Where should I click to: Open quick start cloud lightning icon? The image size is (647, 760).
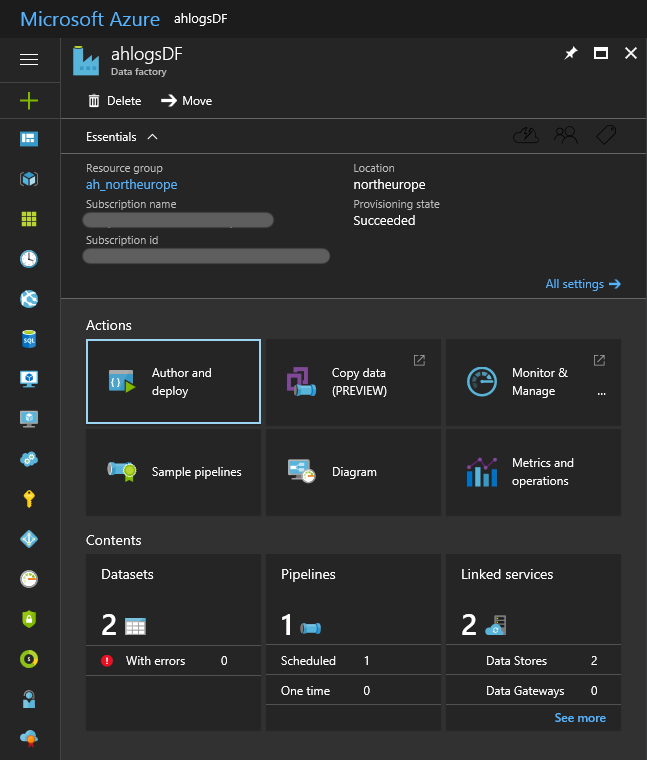(x=526, y=135)
